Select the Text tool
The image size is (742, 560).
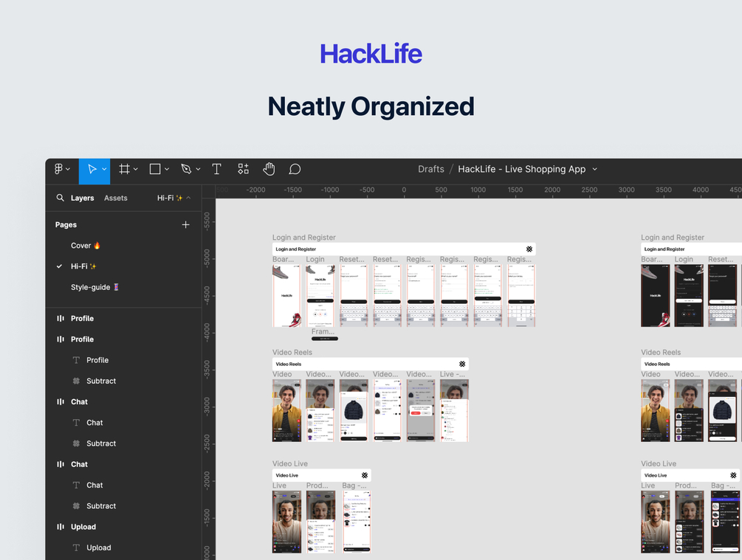click(x=217, y=169)
